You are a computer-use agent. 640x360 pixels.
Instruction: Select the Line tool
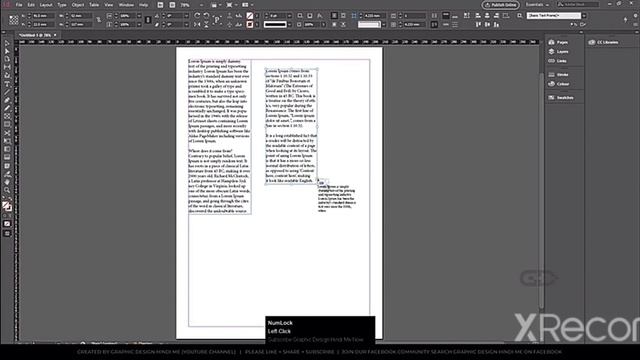[x=7, y=92]
